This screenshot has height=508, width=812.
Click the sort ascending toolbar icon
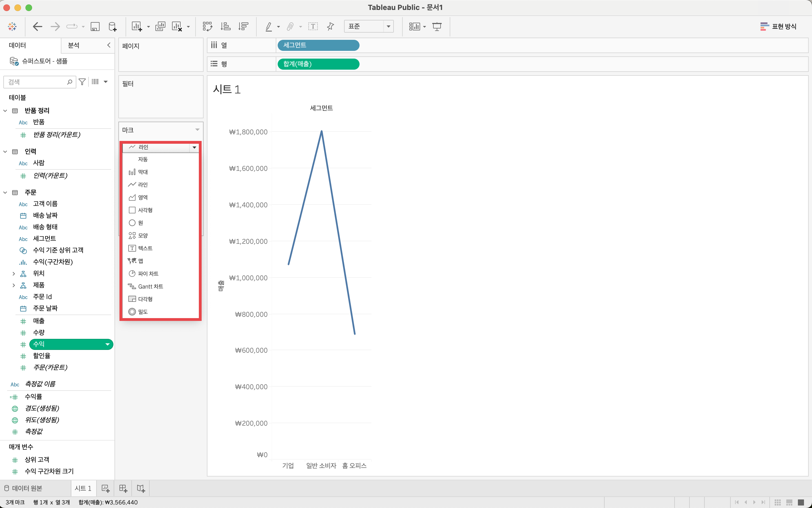pyautogui.click(x=225, y=26)
